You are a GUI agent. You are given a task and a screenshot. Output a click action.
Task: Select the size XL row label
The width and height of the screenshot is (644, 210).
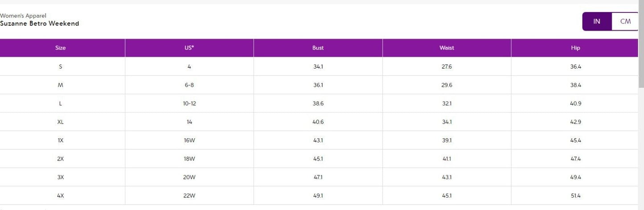[61, 122]
